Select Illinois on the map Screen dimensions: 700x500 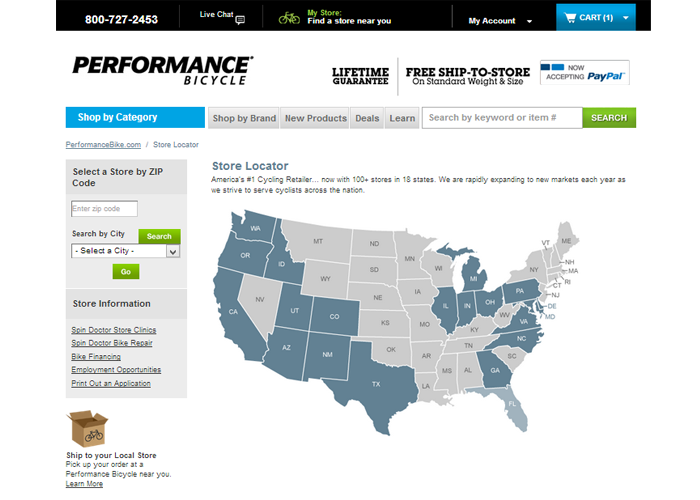coord(446,306)
